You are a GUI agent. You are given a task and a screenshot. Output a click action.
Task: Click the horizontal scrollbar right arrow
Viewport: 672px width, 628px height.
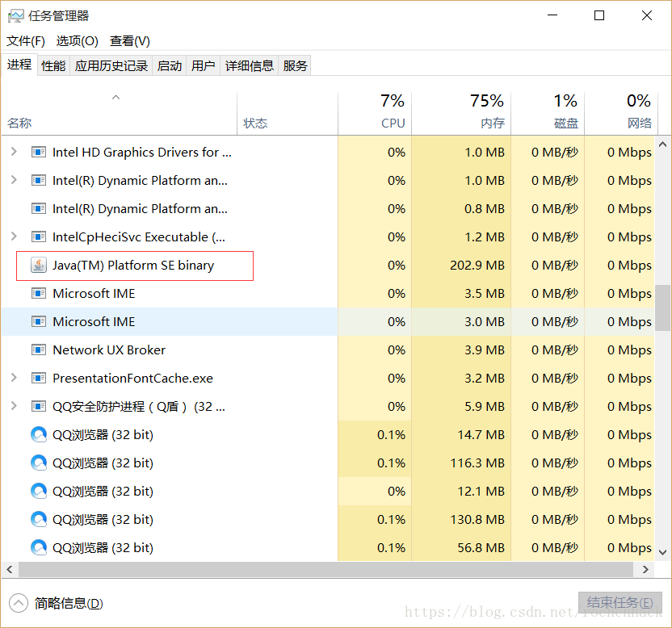pyautogui.click(x=645, y=569)
